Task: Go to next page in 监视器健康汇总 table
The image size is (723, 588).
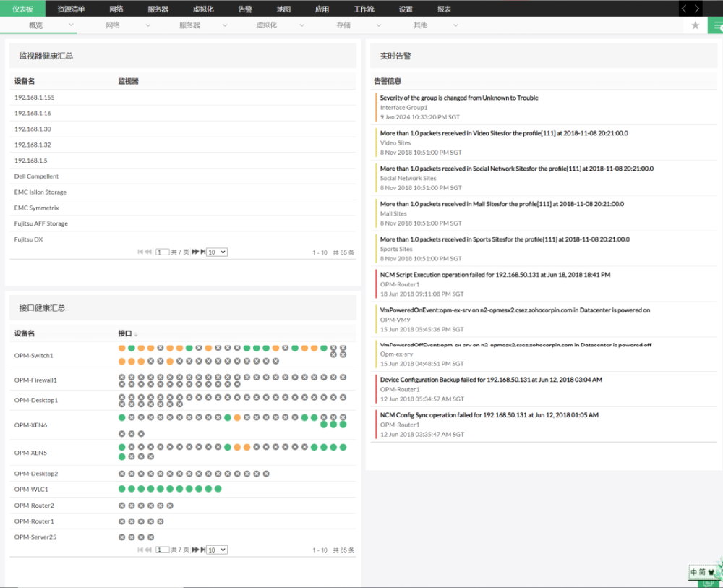Action: click(194, 252)
